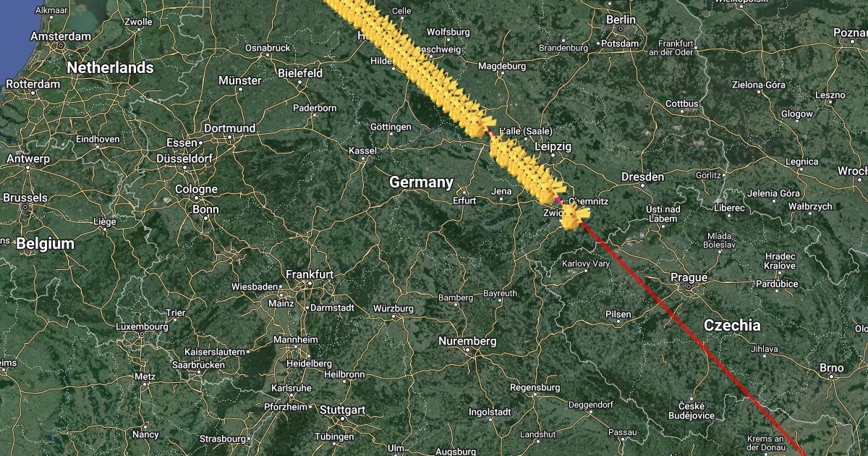Click the yellow aircraft icon near Zwickau

(574, 216)
